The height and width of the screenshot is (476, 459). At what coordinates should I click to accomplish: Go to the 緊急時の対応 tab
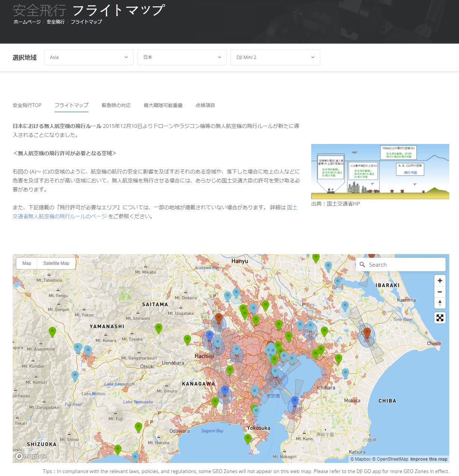[116, 105]
